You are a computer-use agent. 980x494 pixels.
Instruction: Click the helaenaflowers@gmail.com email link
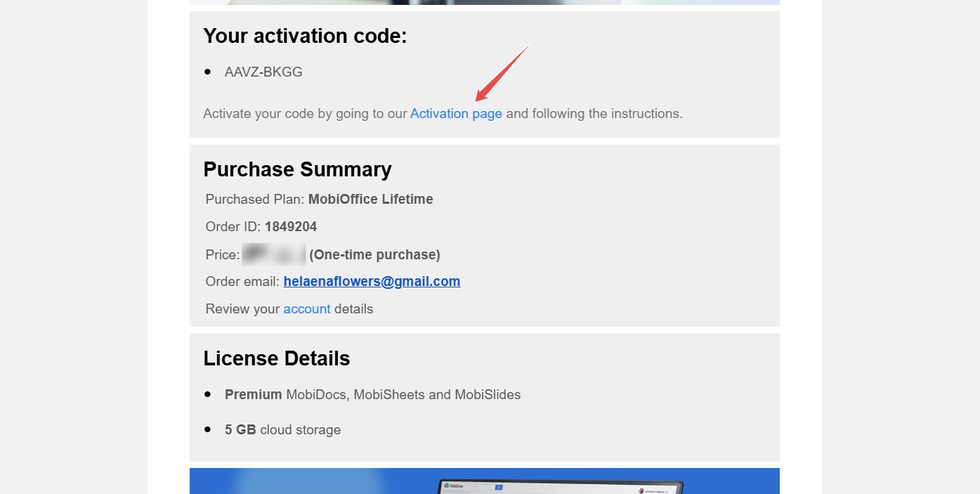coord(372,281)
